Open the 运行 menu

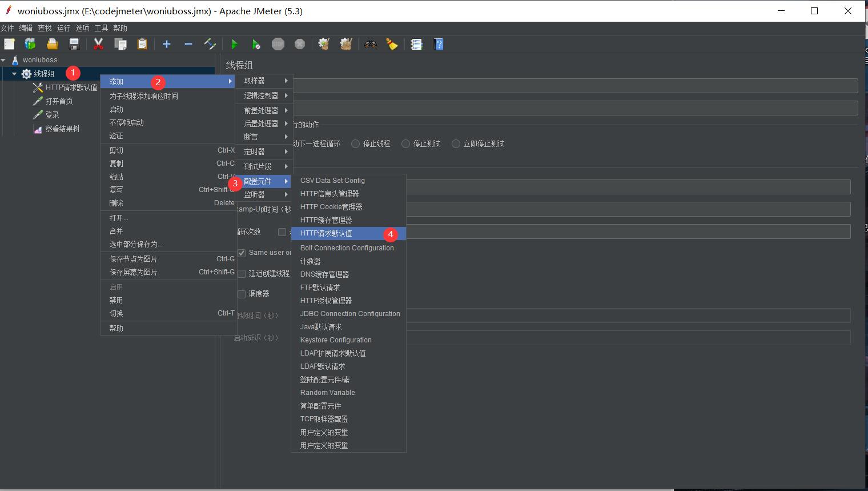click(64, 28)
